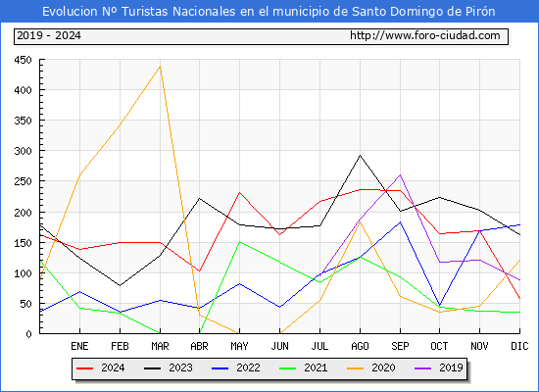Click the black 2023 legend line swatch
Image resolution: width=539 pixels, height=392 pixels.
pyautogui.click(x=152, y=368)
